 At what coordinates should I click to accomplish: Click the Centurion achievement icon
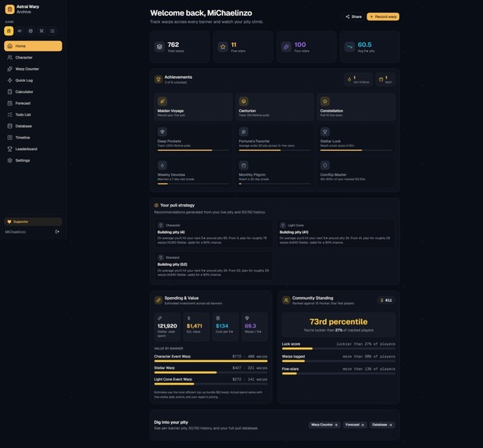244,101
